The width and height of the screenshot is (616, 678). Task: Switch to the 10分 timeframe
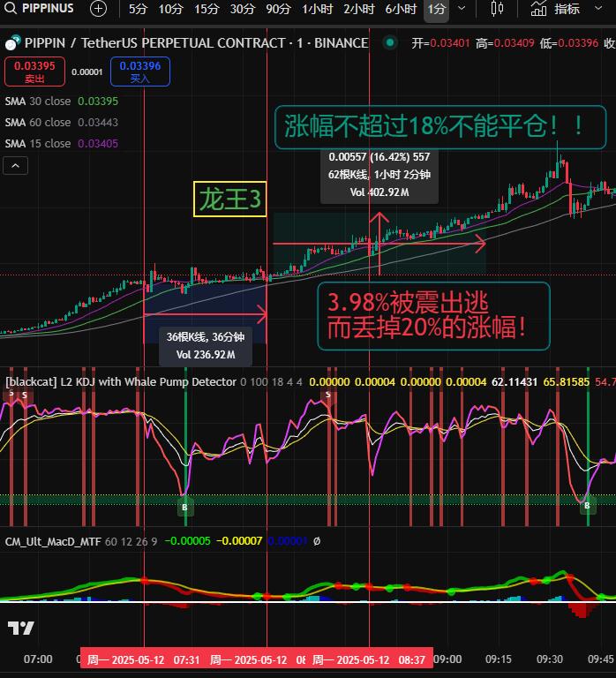point(170,9)
